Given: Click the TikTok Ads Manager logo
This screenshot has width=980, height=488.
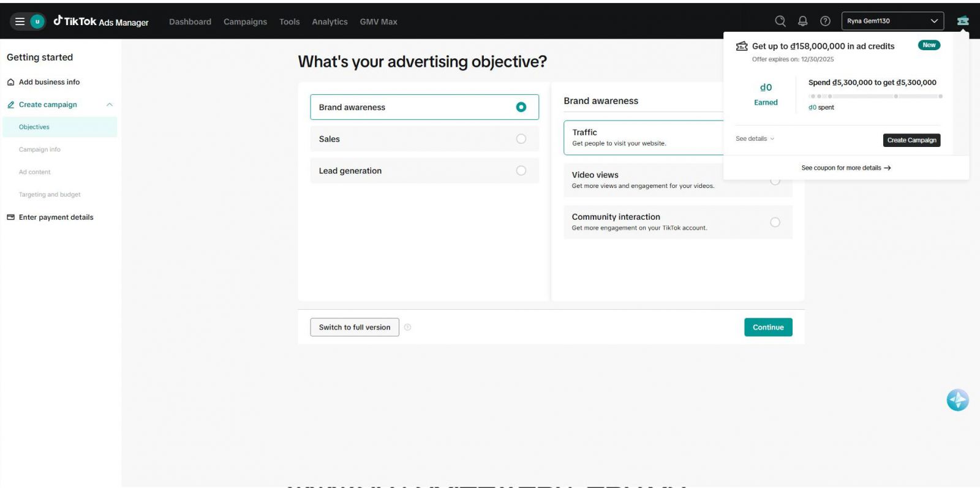Looking at the screenshot, I should coord(101,21).
